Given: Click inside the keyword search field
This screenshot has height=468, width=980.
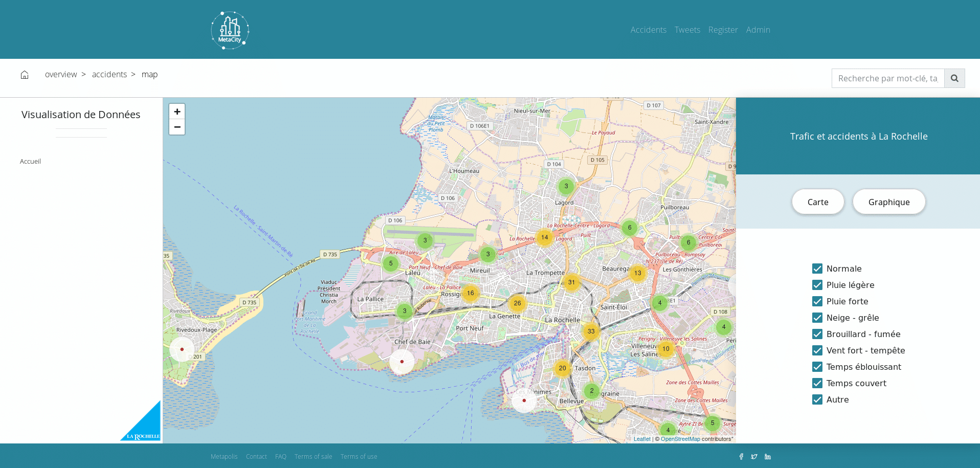Looking at the screenshot, I should coord(887,78).
